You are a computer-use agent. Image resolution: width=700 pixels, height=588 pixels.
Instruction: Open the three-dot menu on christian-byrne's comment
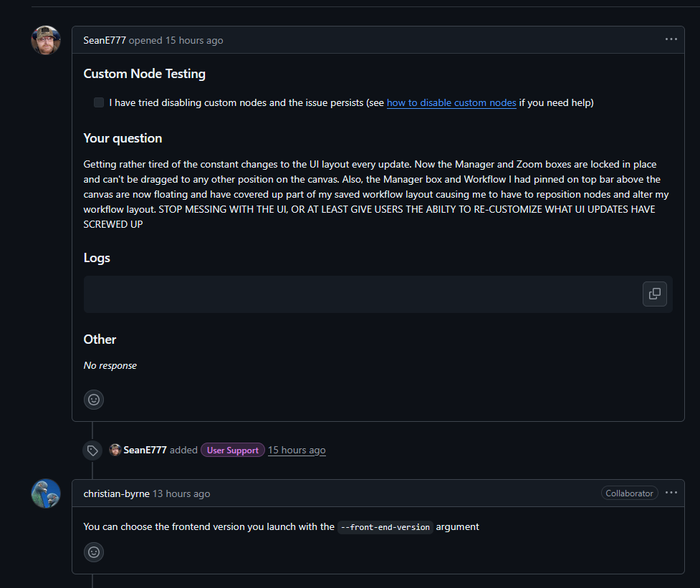(671, 493)
